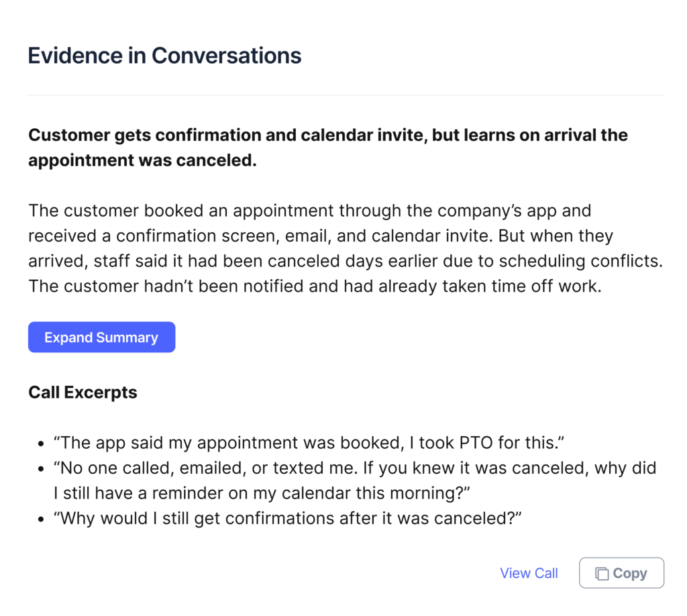Click the copy icon inside Copy button
Image resolution: width=687 pixels, height=616 pixels.
(602, 573)
